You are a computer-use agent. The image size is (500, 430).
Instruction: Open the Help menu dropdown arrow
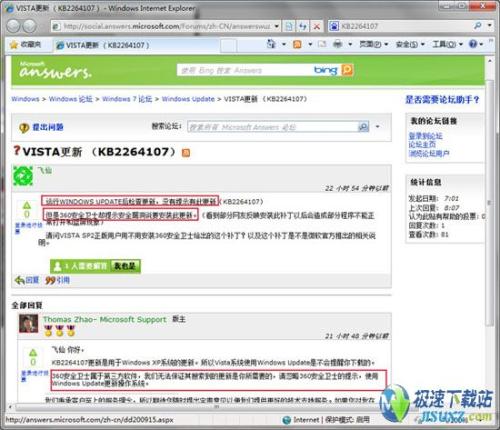pyautogui.click(x=481, y=44)
